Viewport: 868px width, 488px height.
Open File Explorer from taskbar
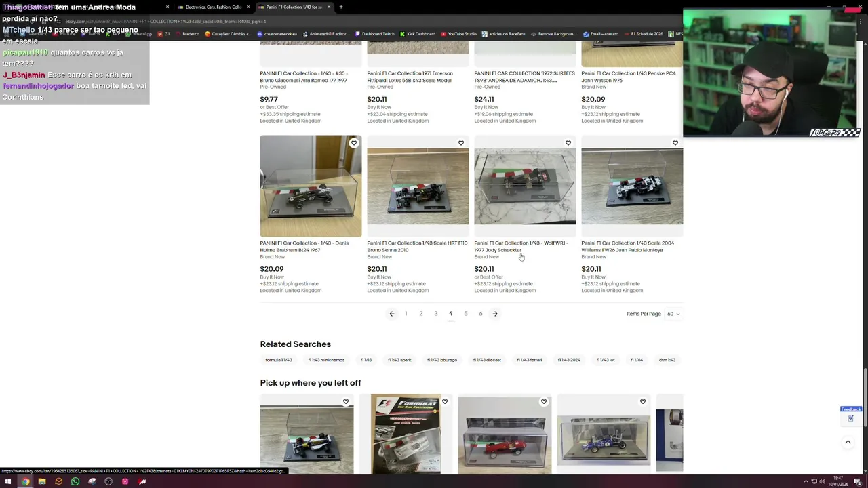point(42,481)
